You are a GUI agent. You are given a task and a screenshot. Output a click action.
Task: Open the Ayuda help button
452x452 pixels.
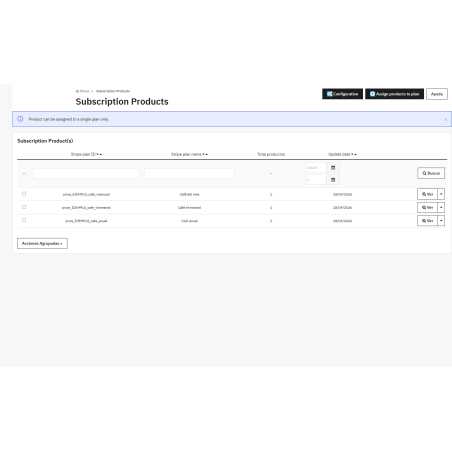click(437, 94)
